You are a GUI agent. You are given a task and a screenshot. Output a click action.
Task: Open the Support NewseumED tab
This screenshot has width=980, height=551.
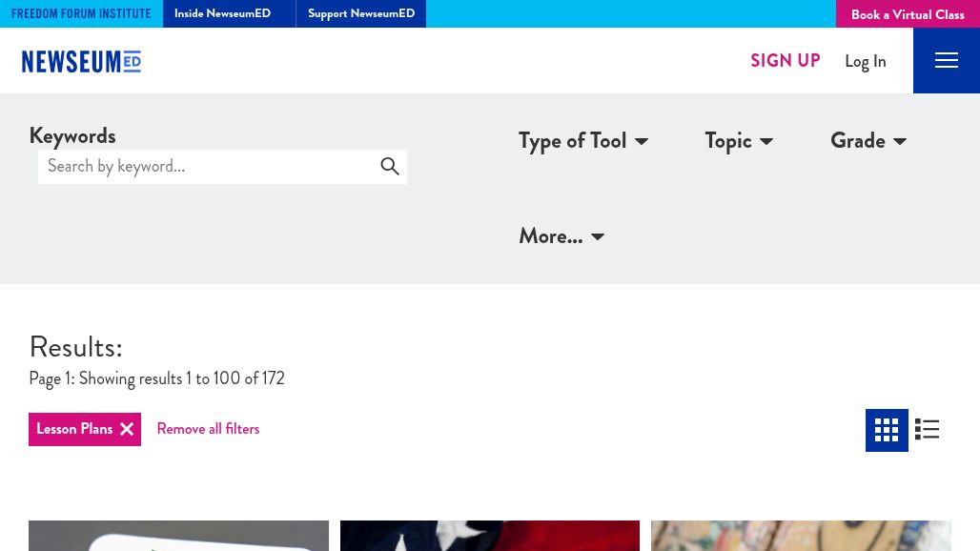coord(360,13)
